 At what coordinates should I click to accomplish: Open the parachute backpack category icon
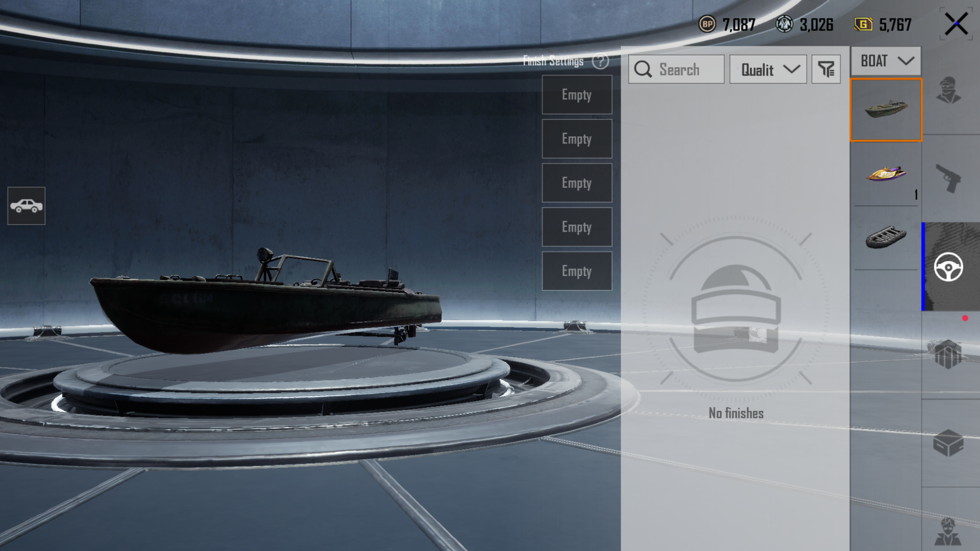coord(948,354)
